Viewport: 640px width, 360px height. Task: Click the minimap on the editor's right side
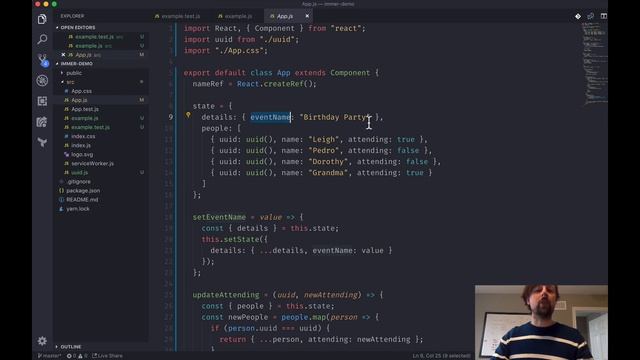coord(594,63)
